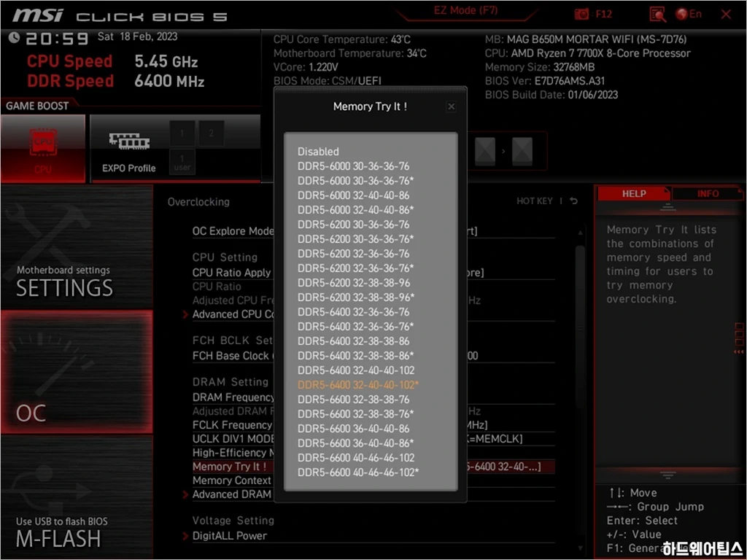Choose DDR5-6600 32-38-38-76* option

[355, 414]
